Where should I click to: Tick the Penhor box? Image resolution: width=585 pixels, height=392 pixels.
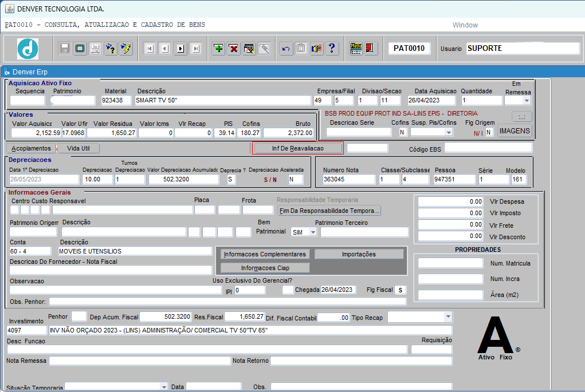pyautogui.click(x=79, y=316)
